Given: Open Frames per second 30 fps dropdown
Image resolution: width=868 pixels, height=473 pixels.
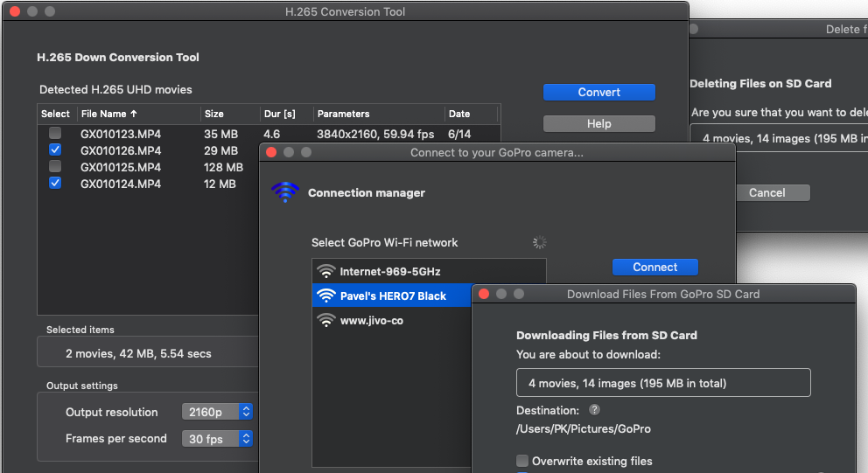Looking at the screenshot, I should [x=217, y=439].
